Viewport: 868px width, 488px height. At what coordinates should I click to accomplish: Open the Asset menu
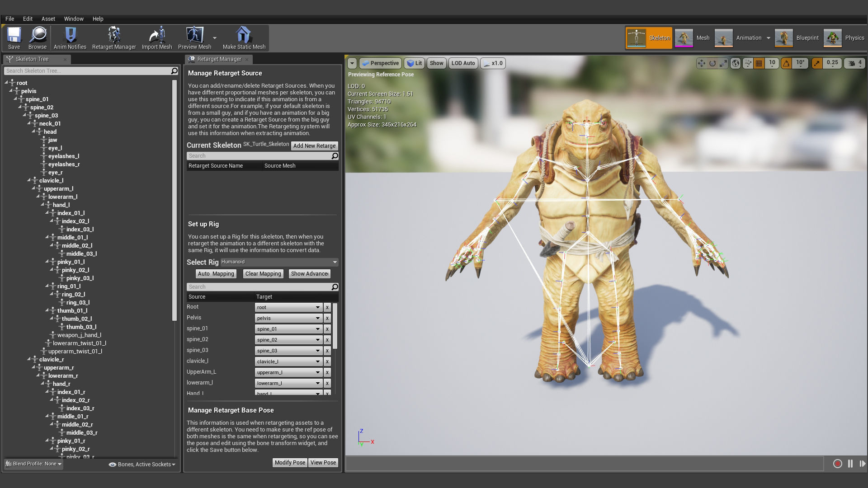[48, 19]
